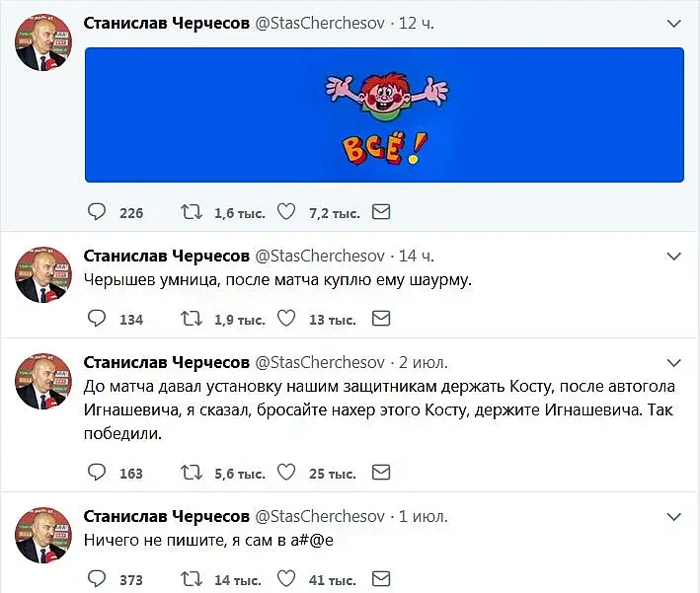Reply to the tweet about Игнашевич автогол
Screen dimensions: 700x593
click(97, 473)
